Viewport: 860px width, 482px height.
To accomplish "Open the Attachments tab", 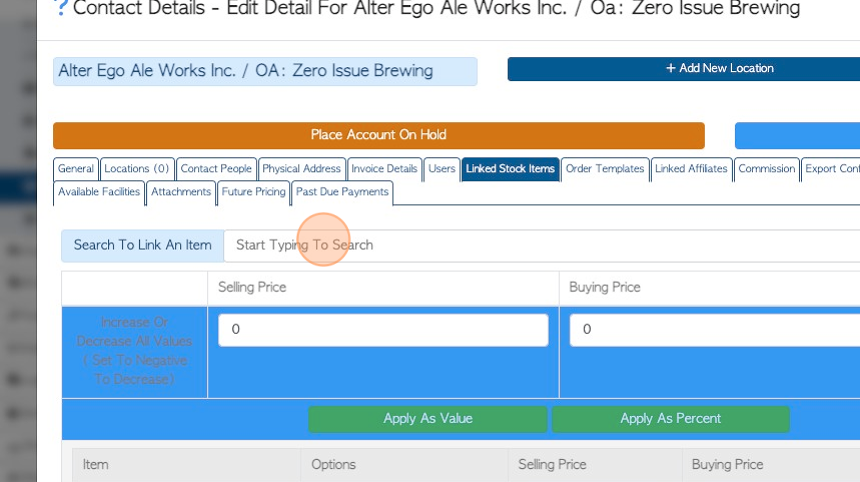I will 181,192.
